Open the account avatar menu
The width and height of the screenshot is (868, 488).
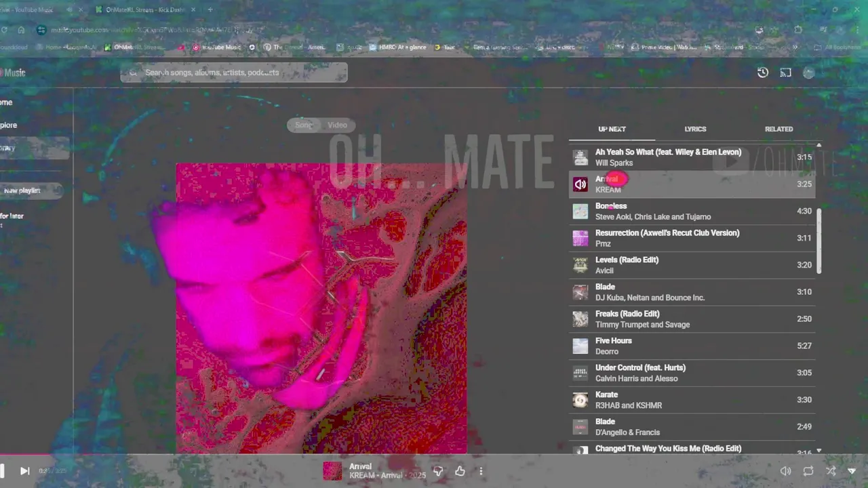(809, 73)
